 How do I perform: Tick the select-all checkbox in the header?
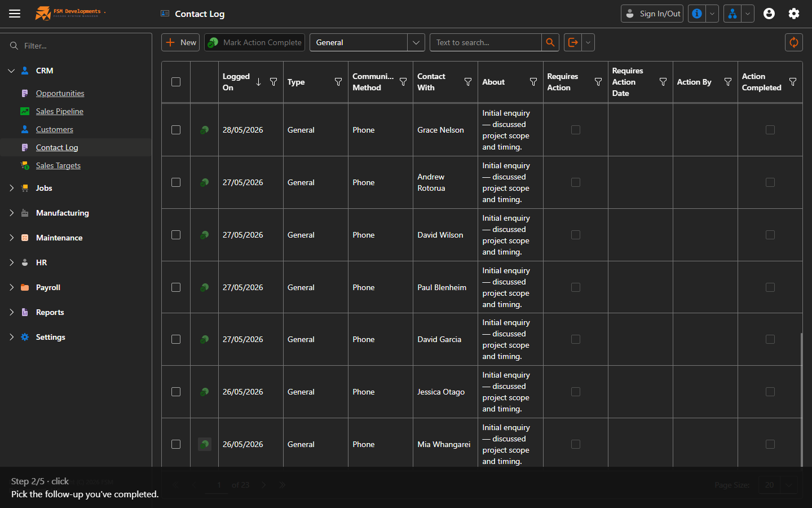click(176, 82)
